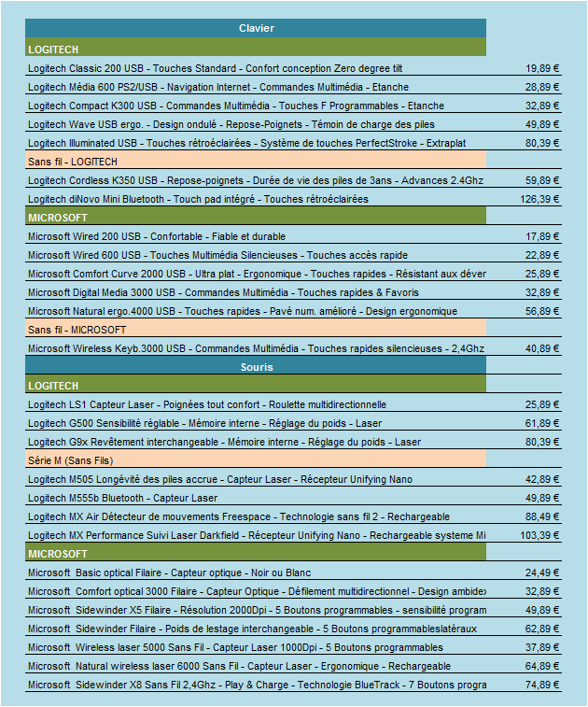Select the 25,89 € price for Logitech LS1

[542, 405]
